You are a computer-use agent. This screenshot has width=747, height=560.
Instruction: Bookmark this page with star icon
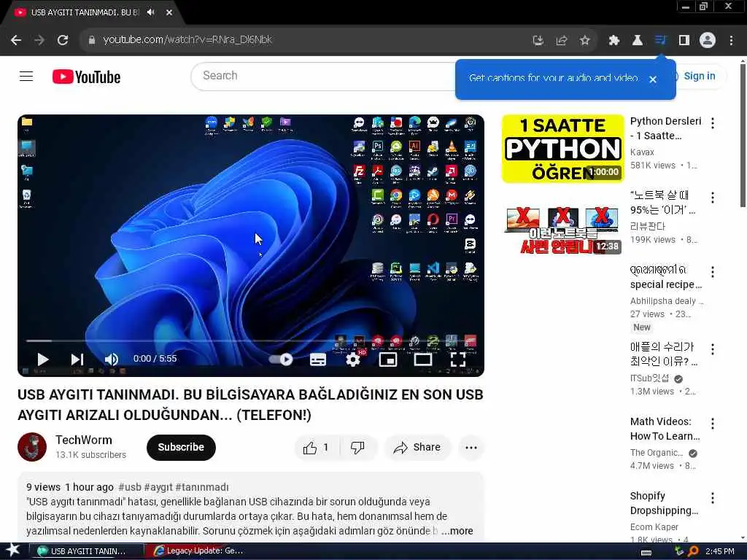click(x=585, y=41)
